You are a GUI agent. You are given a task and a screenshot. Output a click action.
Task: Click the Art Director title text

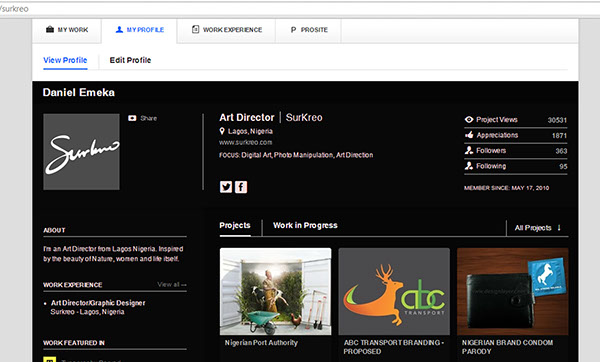coord(247,117)
